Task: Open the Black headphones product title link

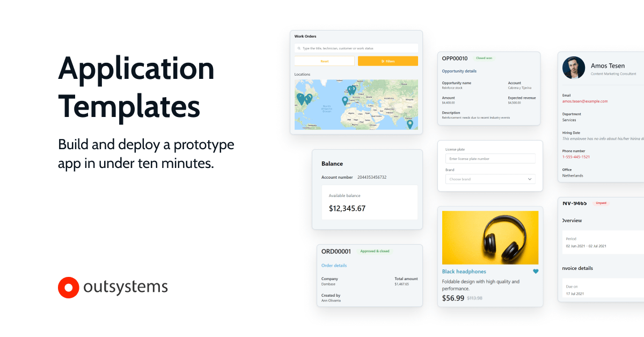Action: (x=464, y=272)
